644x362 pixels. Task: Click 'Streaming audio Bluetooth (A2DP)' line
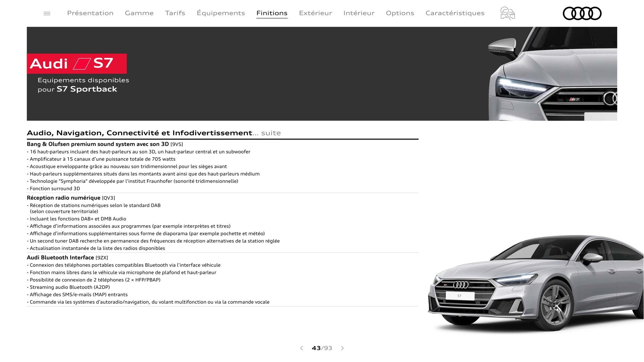point(69,287)
